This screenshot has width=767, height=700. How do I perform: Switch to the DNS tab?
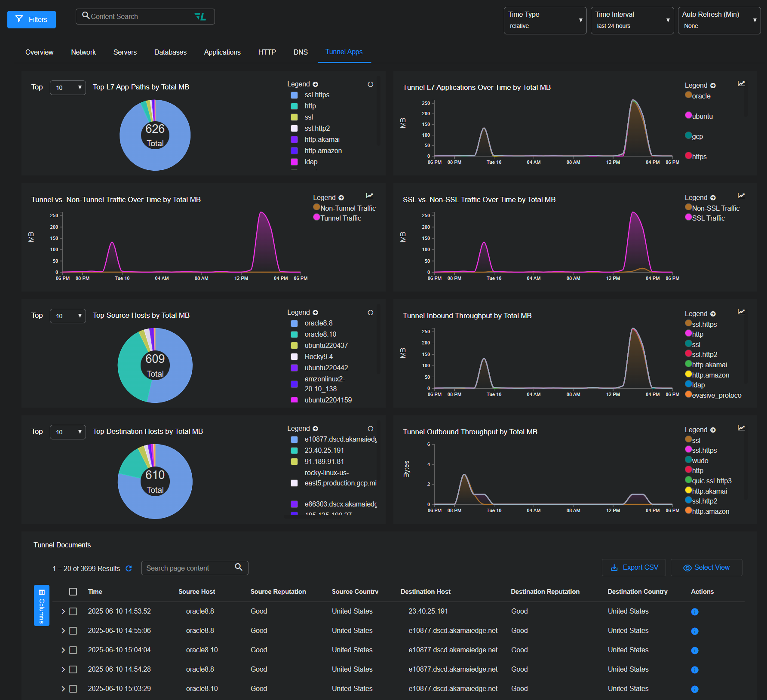[301, 52]
